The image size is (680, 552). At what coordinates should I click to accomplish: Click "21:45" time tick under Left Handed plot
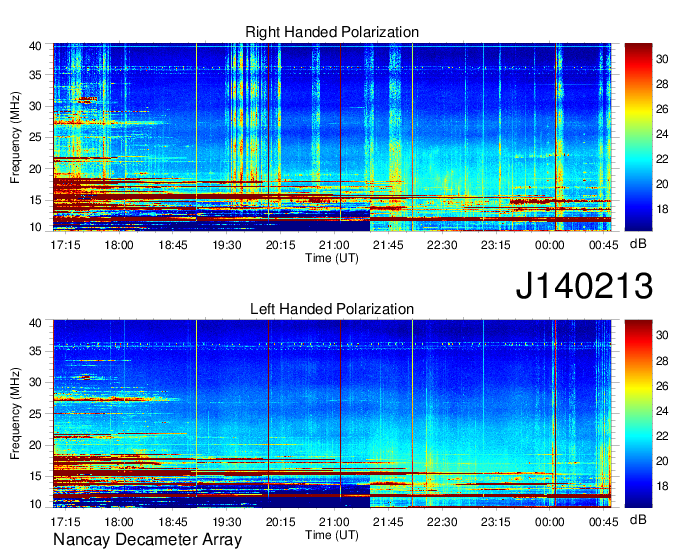[388, 522]
